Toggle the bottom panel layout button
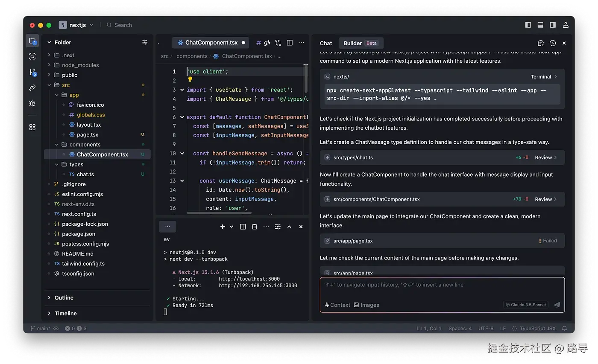 [540, 25]
